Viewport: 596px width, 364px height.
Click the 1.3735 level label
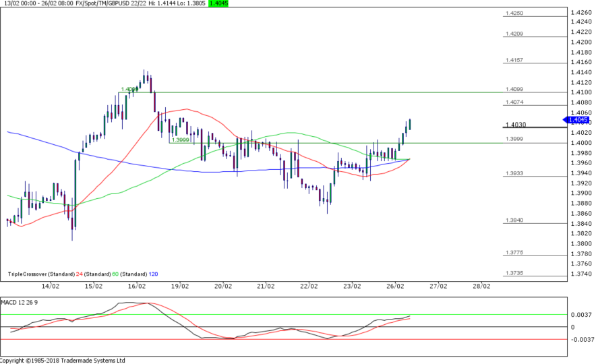point(514,273)
